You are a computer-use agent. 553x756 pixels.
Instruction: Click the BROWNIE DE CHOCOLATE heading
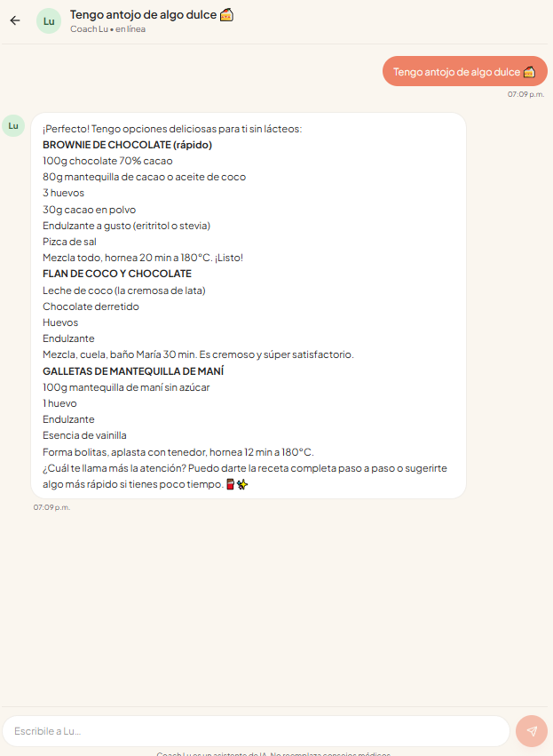pos(127,145)
